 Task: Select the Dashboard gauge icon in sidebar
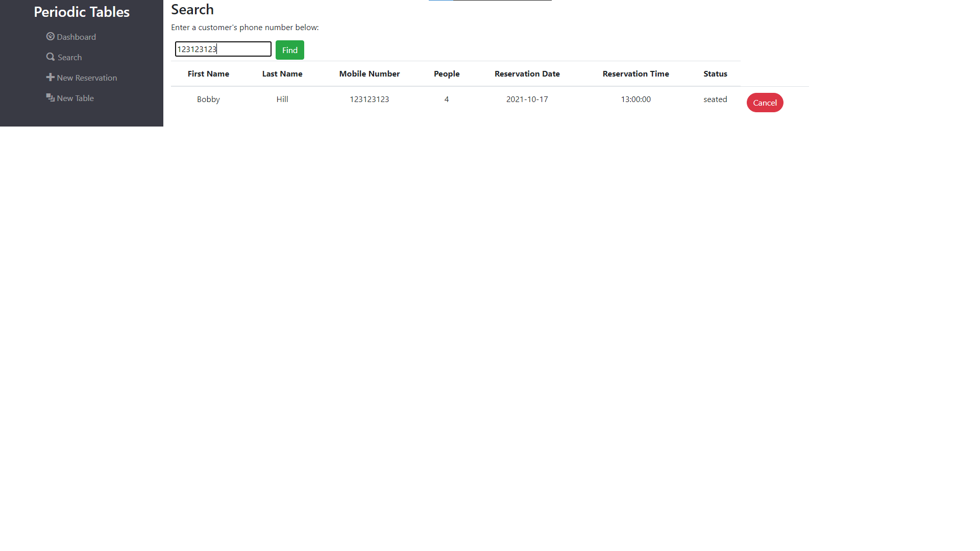click(x=50, y=36)
